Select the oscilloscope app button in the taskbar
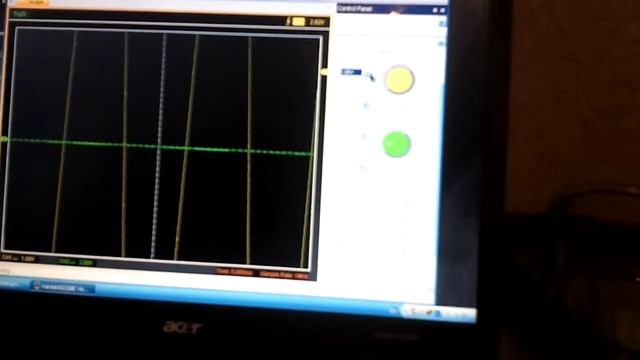This screenshot has width=640, height=360. click(x=64, y=288)
